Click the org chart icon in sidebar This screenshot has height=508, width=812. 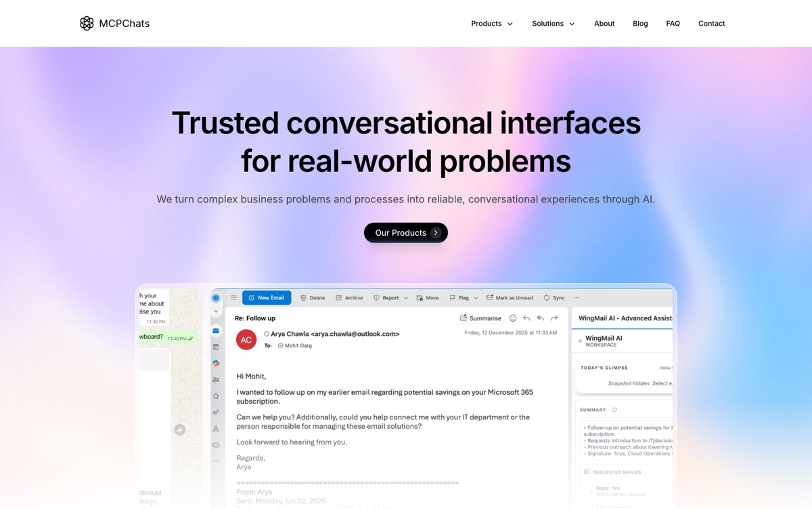(x=216, y=428)
